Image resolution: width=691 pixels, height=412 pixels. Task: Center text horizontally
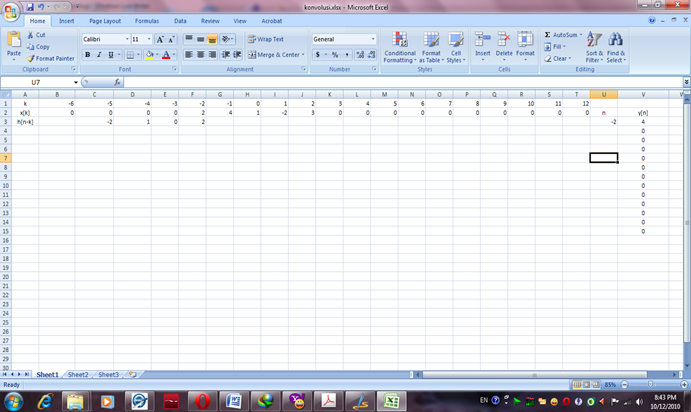coord(201,55)
